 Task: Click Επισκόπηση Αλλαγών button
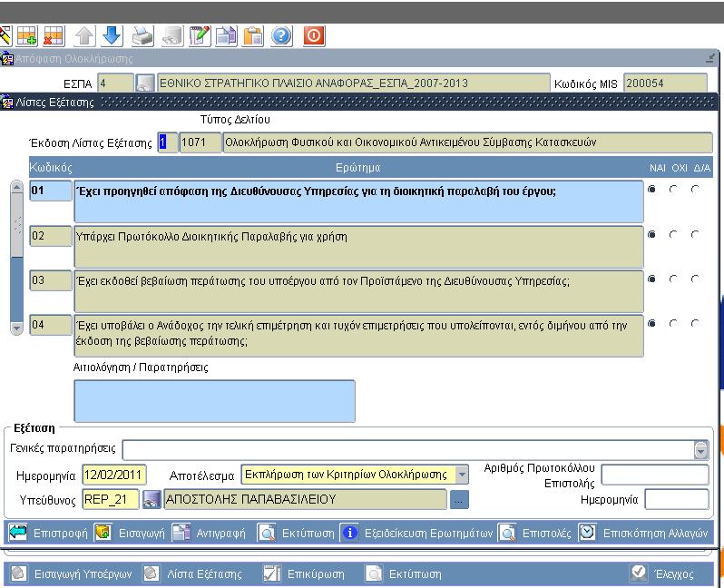pyautogui.click(x=643, y=533)
